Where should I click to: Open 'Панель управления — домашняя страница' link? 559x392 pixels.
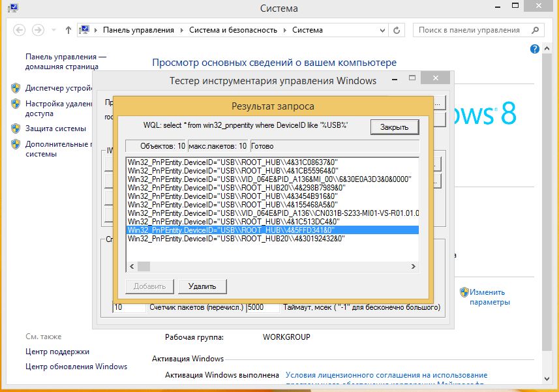(66, 62)
